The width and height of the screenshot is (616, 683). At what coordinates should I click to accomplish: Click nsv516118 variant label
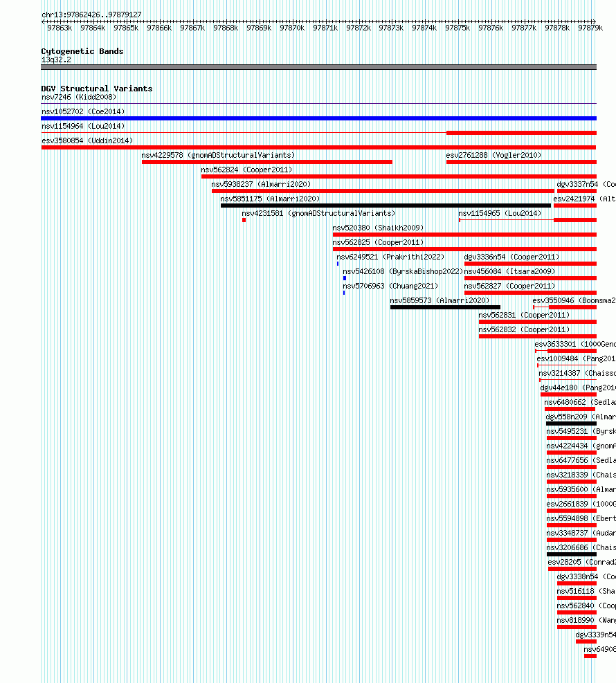coord(586,591)
